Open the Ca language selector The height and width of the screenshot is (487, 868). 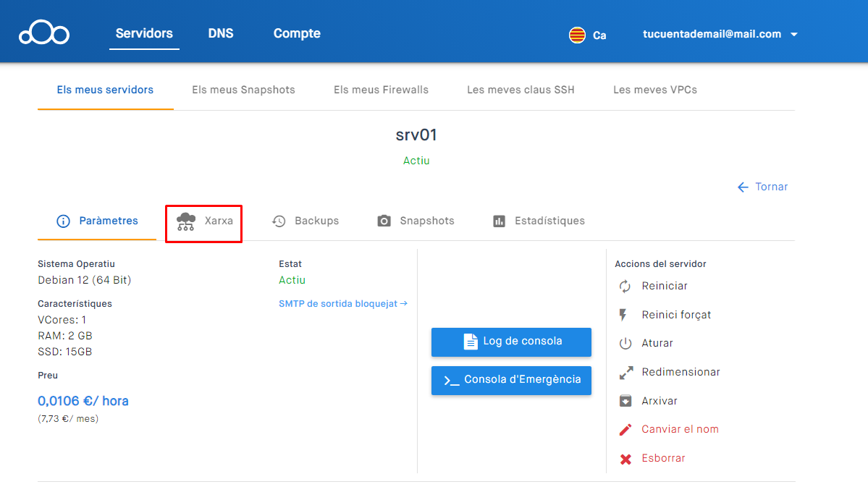tap(599, 35)
